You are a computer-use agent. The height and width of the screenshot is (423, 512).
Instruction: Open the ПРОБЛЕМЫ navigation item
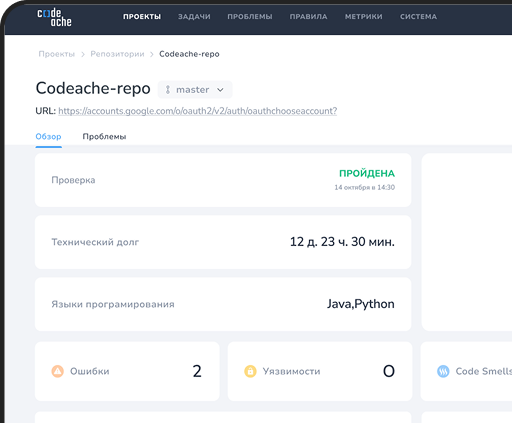(250, 17)
